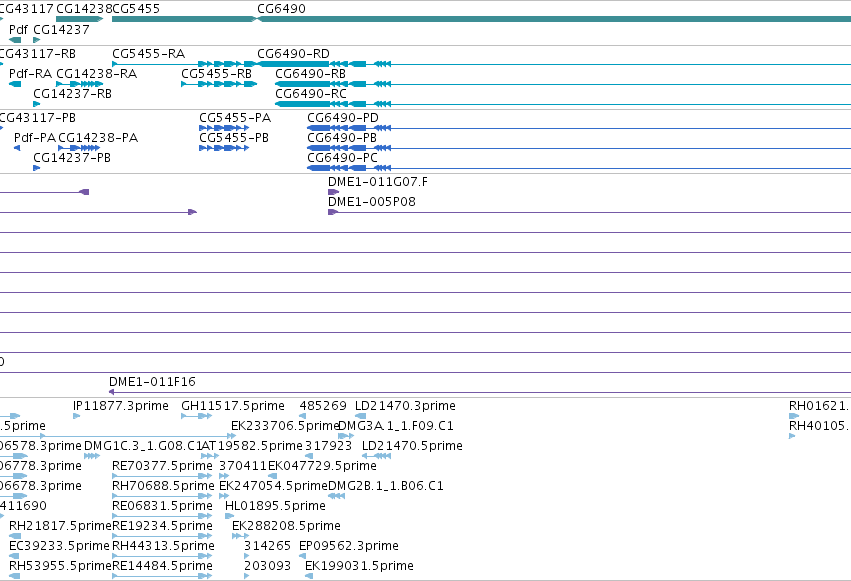Open the RH53955.5prime EST label
The image size is (851, 581).
[x=61, y=566]
